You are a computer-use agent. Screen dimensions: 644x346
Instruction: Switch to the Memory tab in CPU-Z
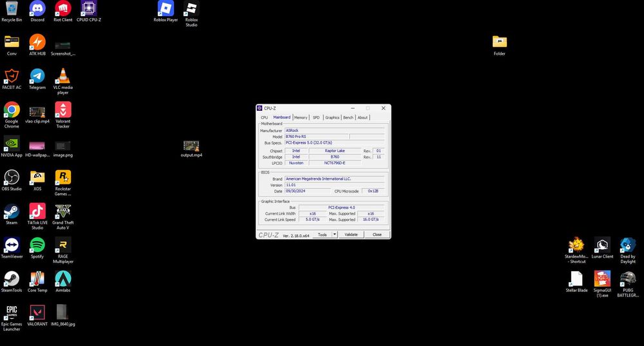pos(301,117)
